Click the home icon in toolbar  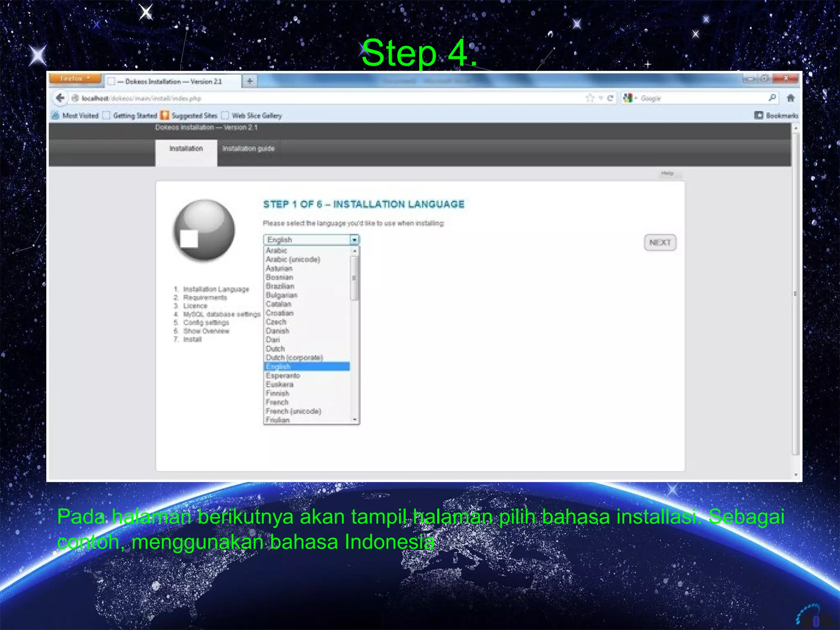791,98
